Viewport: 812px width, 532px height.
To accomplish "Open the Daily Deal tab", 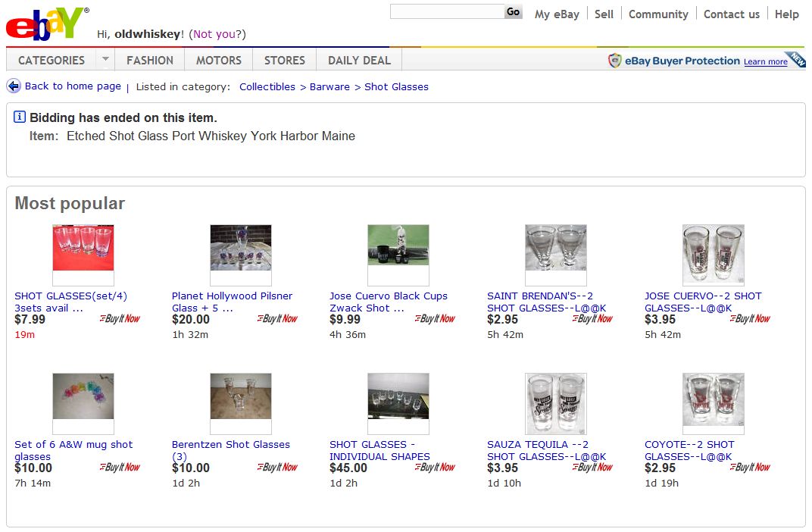I will point(359,60).
